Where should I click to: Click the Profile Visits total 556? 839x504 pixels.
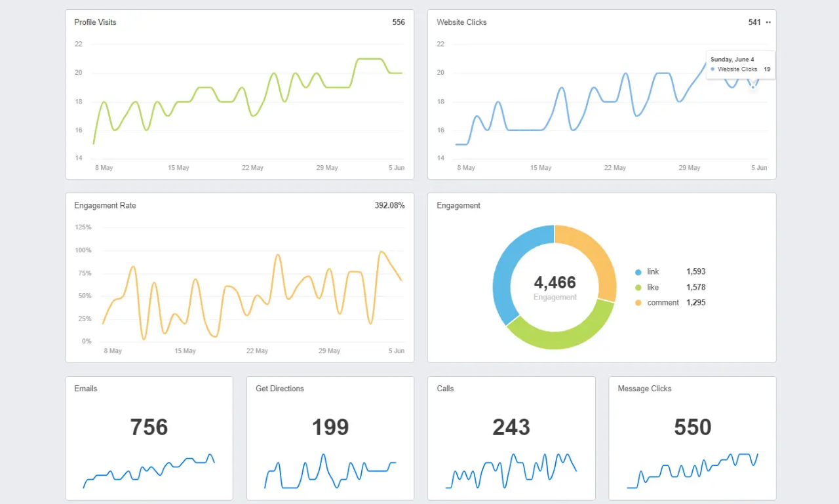coord(399,22)
